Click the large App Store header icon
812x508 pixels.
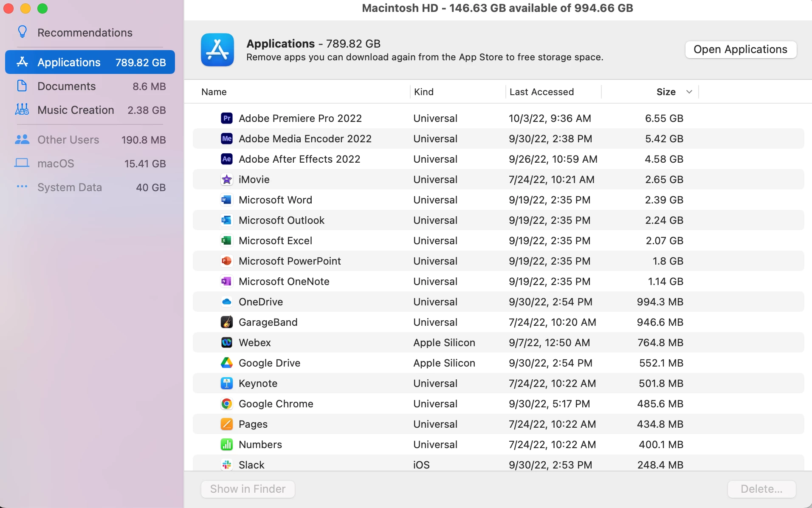pyautogui.click(x=217, y=50)
